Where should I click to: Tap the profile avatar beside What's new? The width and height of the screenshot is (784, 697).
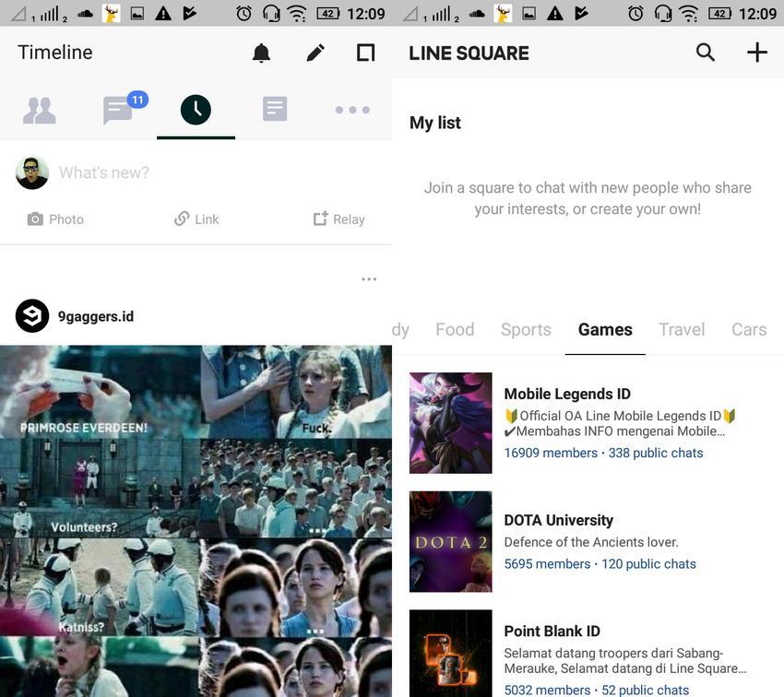point(32,173)
